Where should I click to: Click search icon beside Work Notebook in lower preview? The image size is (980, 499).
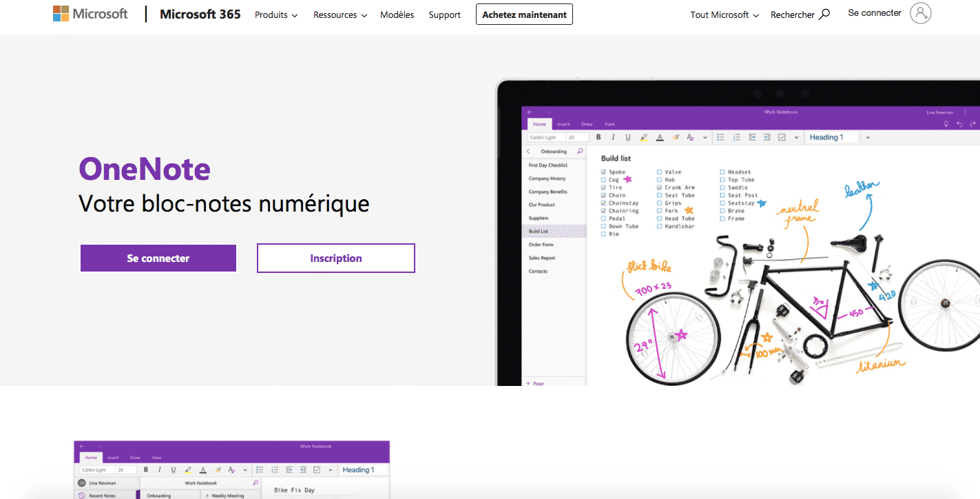256,482
